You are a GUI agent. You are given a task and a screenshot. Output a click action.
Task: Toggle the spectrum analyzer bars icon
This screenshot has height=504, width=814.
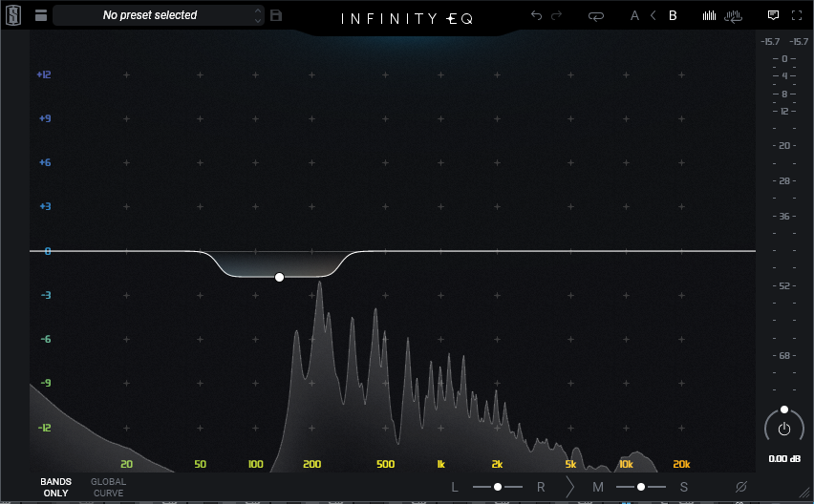tap(709, 15)
